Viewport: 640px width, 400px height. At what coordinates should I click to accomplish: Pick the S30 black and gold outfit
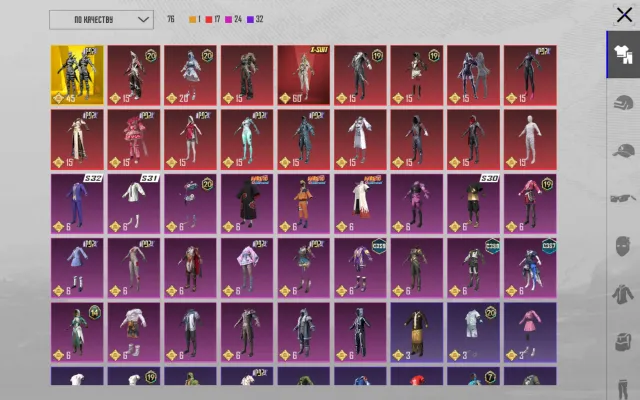[473, 204]
